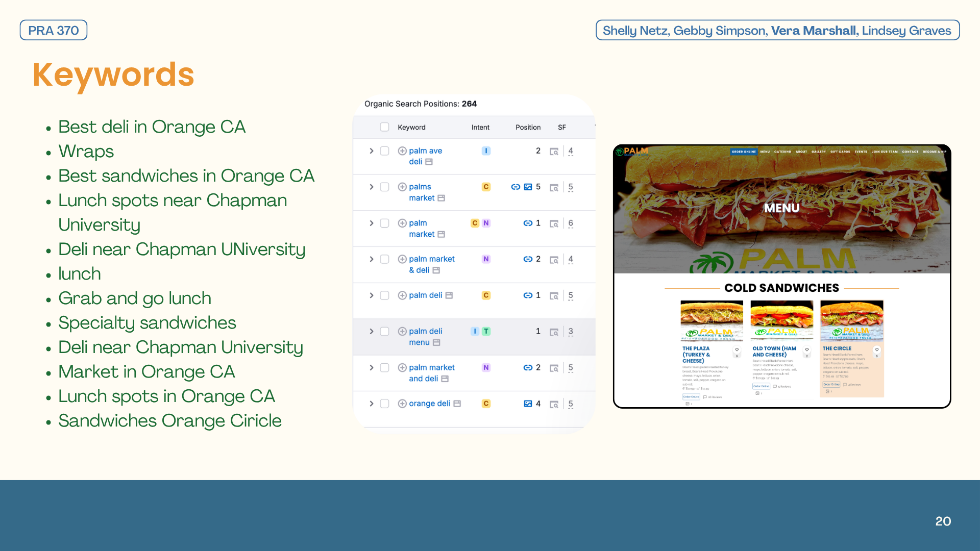Check the box for 'orange deli'
This screenshot has width=980, height=551.
(384, 404)
